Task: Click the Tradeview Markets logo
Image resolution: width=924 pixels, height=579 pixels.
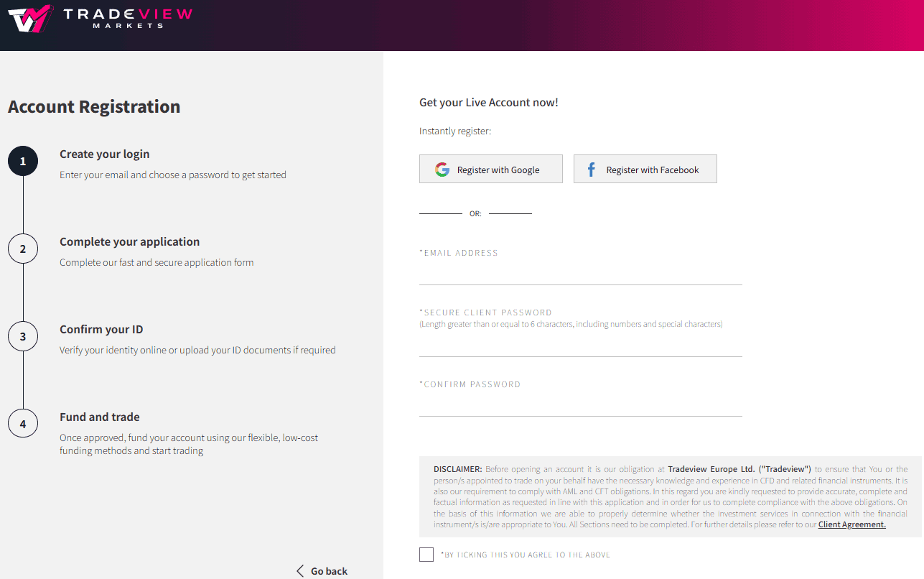Action: [100, 19]
